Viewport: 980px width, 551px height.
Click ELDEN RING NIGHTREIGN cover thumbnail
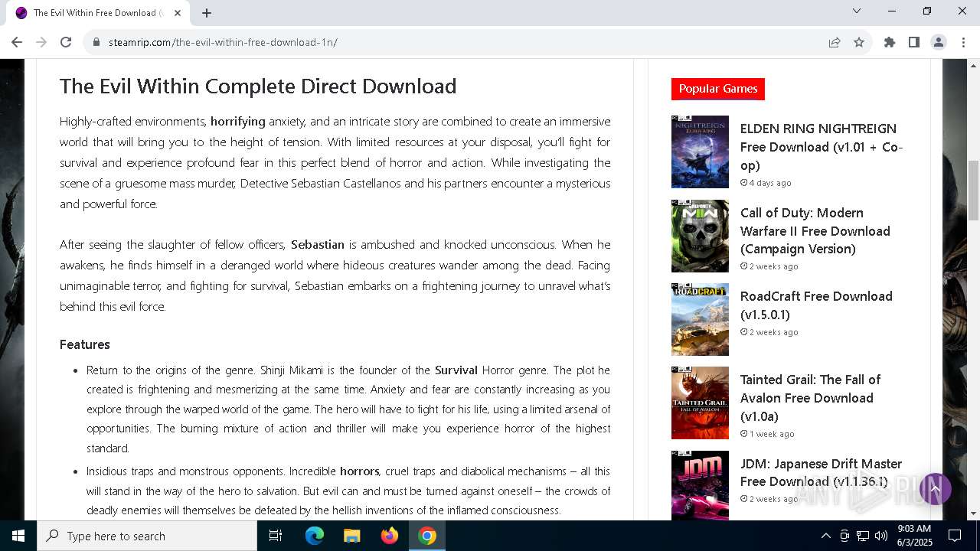coord(700,152)
